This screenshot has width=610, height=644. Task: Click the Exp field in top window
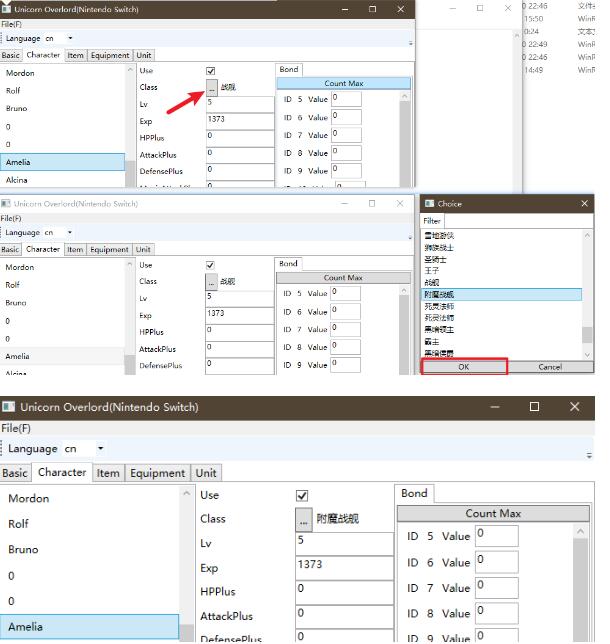point(240,121)
